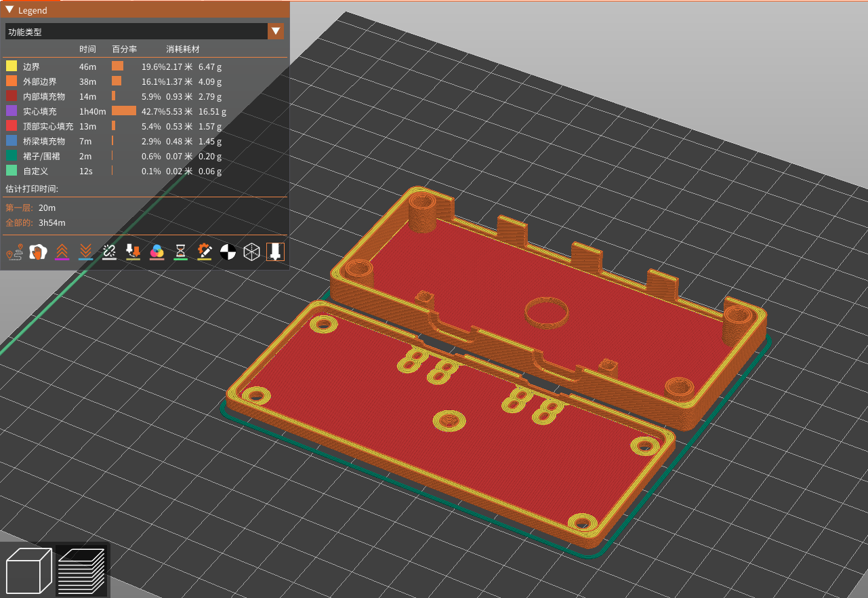Click the dark green 裙子/围裙 color swatch
868x598 pixels.
click(x=12, y=156)
